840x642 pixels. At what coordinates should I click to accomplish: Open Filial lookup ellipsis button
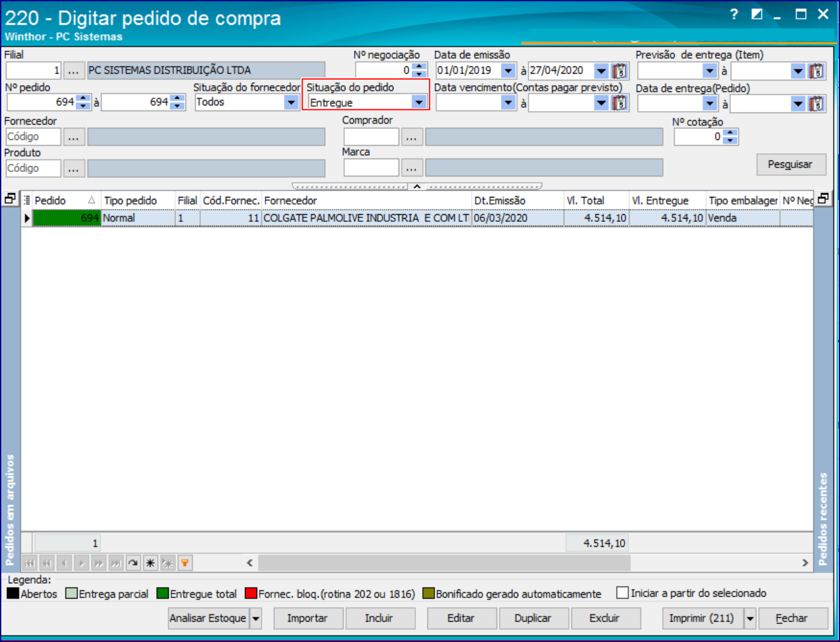tap(74, 70)
